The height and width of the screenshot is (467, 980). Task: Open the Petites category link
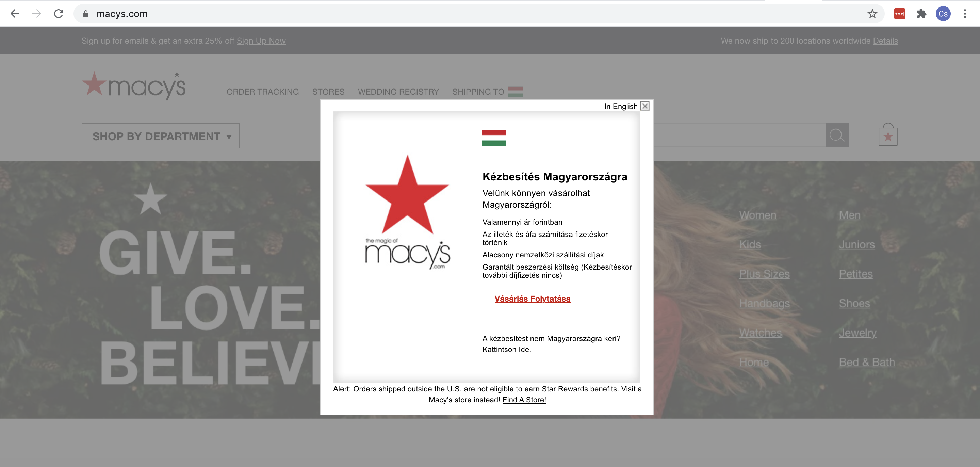click(855, 274)
